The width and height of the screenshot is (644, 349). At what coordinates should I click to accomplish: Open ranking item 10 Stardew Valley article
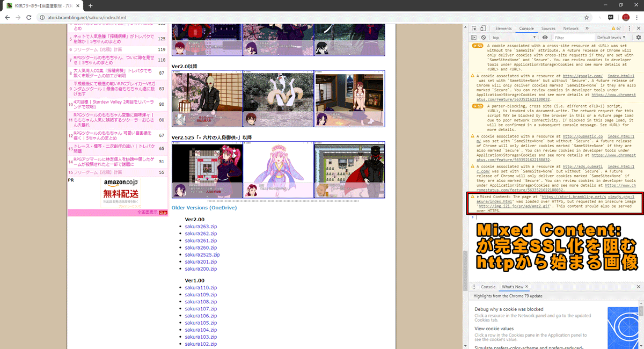(x=113, y=104)
